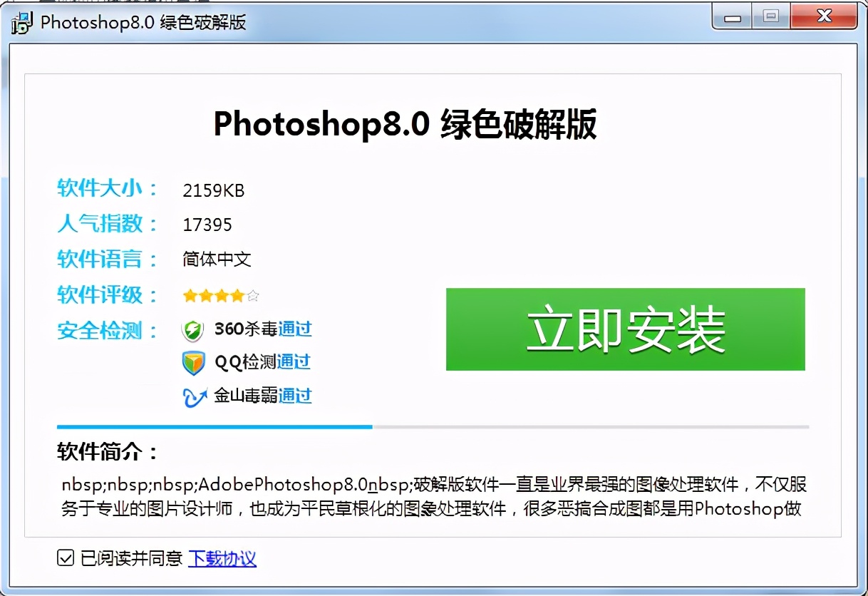Image resolution: width=868 pixels, height=596 pixels.
Task: Open the 下载协议 download agreement link
Action: coord(222,558)
